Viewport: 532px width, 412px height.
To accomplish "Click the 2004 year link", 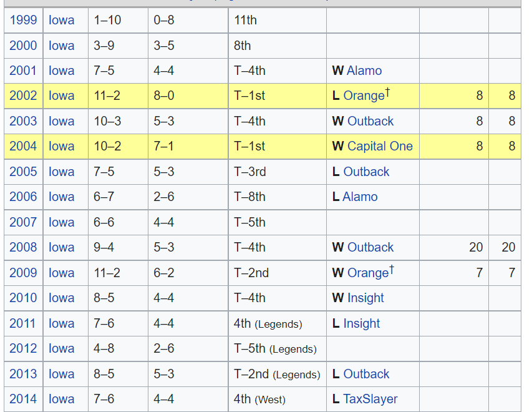I will (x=23, y=146).
